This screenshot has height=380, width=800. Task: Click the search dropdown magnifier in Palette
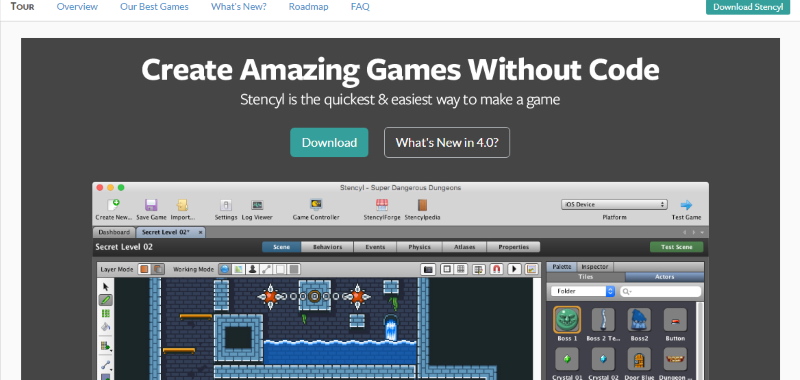click(627, 292)
